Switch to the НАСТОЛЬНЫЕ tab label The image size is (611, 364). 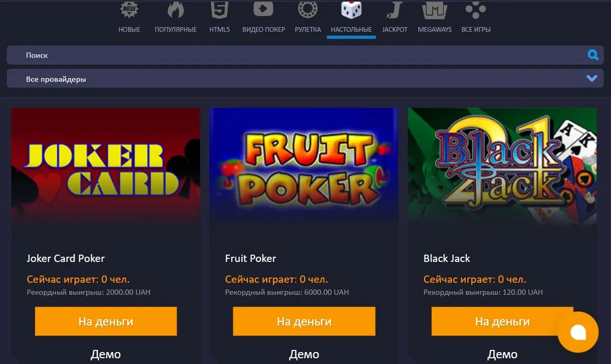coord(351,30)
